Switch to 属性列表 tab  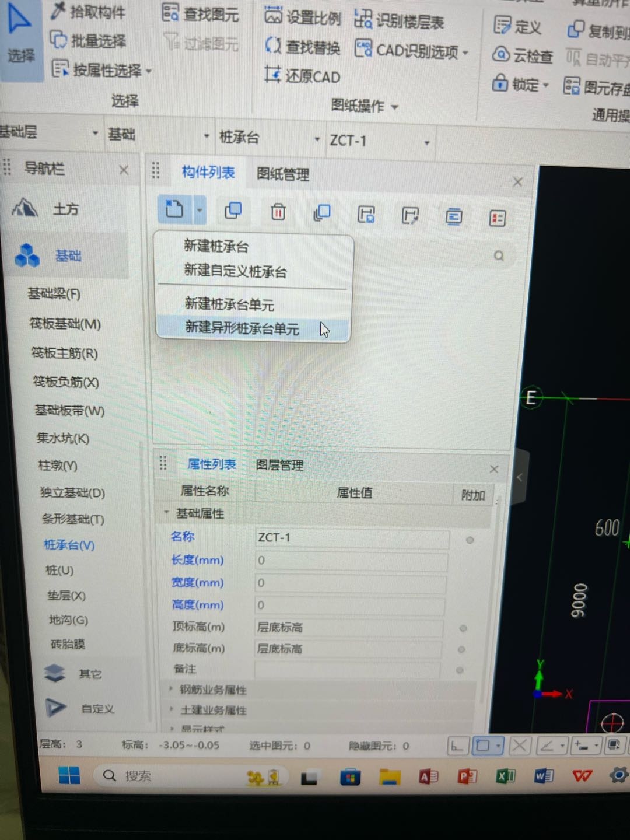coord(212,464)
